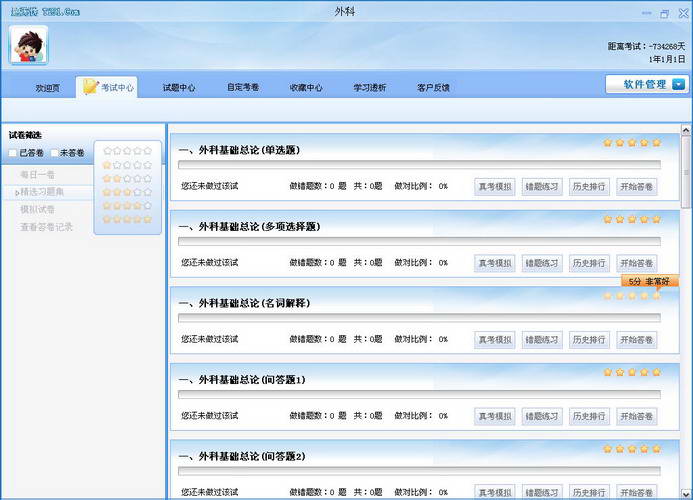Screen dimensions: 693x500
Task: Tick the 未答卷 checkbox
Action: coord(54,153)
